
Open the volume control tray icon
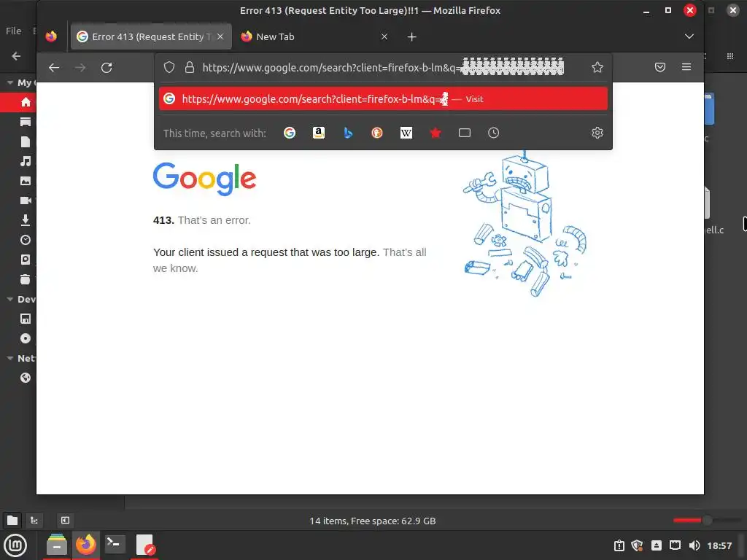(x=694, y=545)
